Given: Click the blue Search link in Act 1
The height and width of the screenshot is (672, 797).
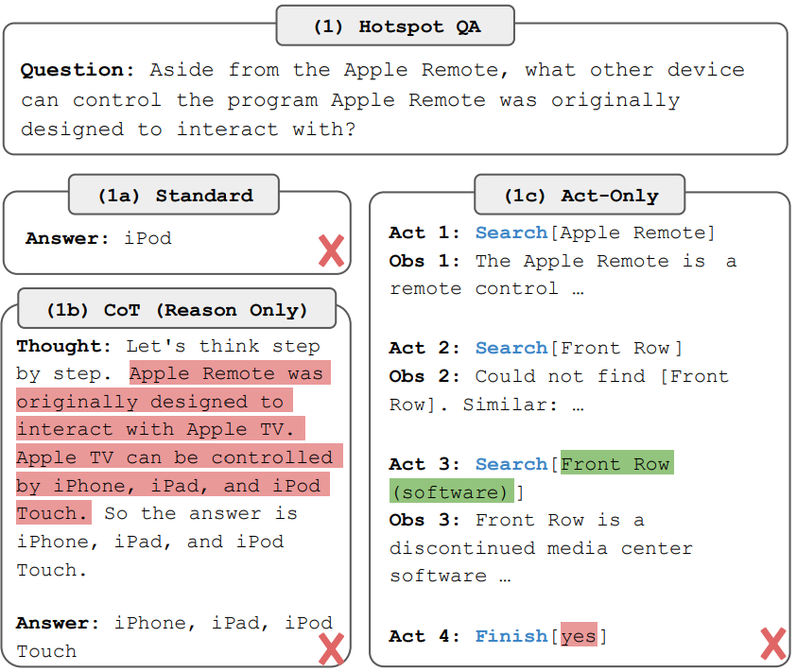Looking at the screenshot, I should 511,233.
